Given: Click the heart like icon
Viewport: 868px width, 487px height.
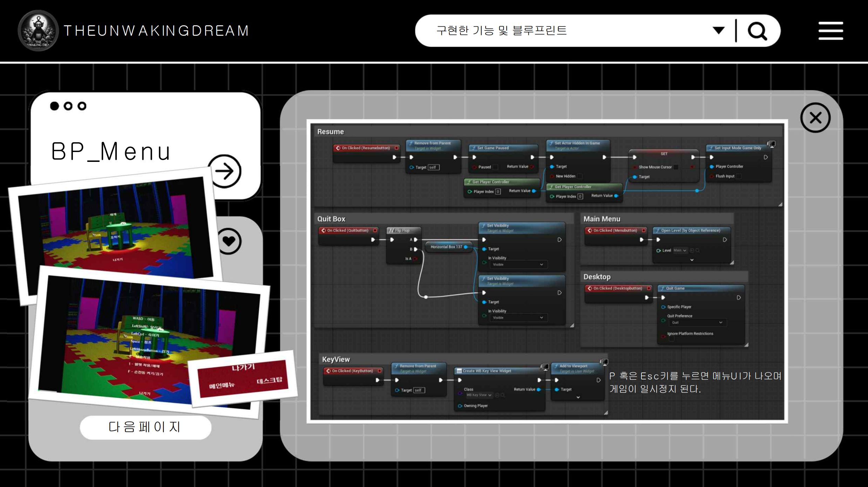Looking at the screenshot, I should click(229, 241).
